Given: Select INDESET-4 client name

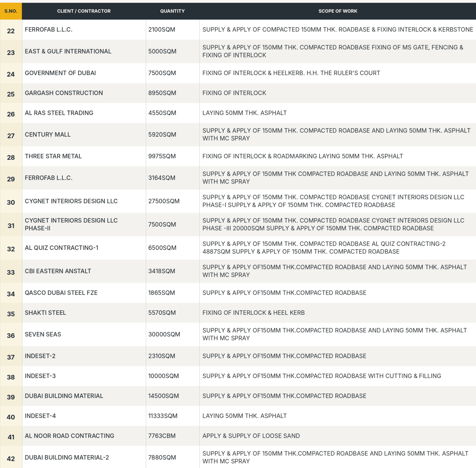Looking at the screenshot, I should point(40,416).
